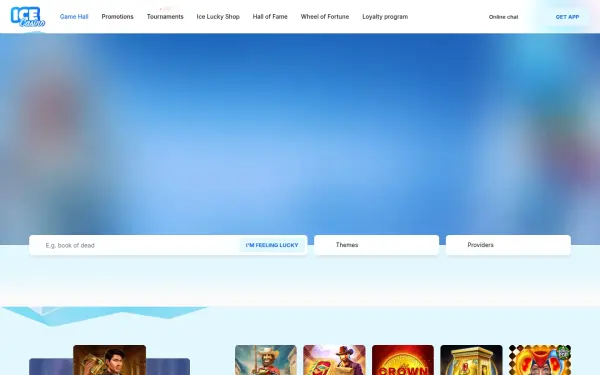600x375 pixels.
Task: Click the ICE Casino logo
Action: tap(28, 17)
